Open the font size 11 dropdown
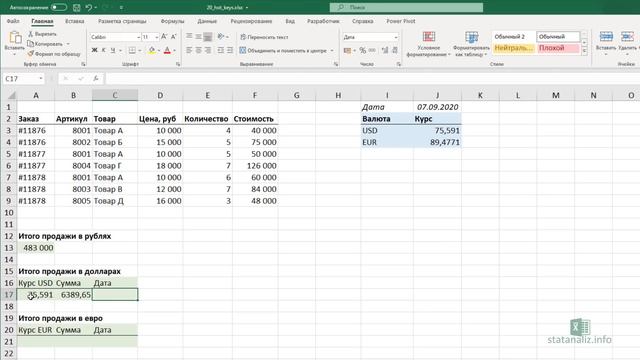 [x=157, y=37]
